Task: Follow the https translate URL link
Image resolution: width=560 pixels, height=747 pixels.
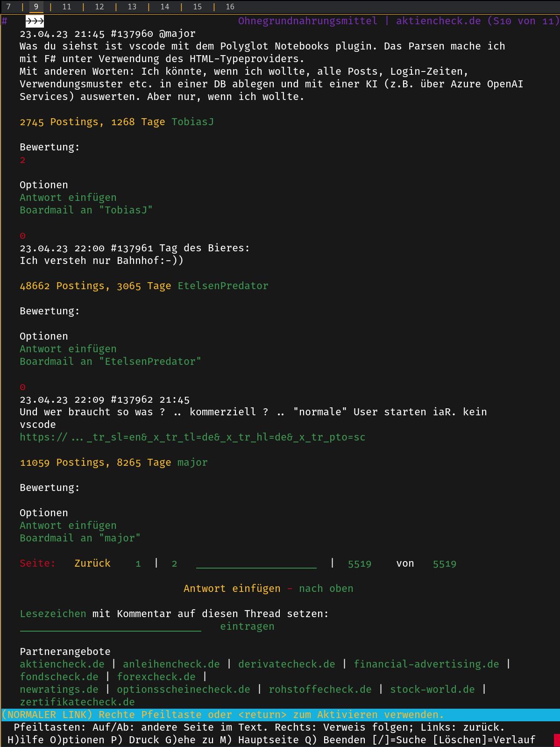Action: coord(192,437)
